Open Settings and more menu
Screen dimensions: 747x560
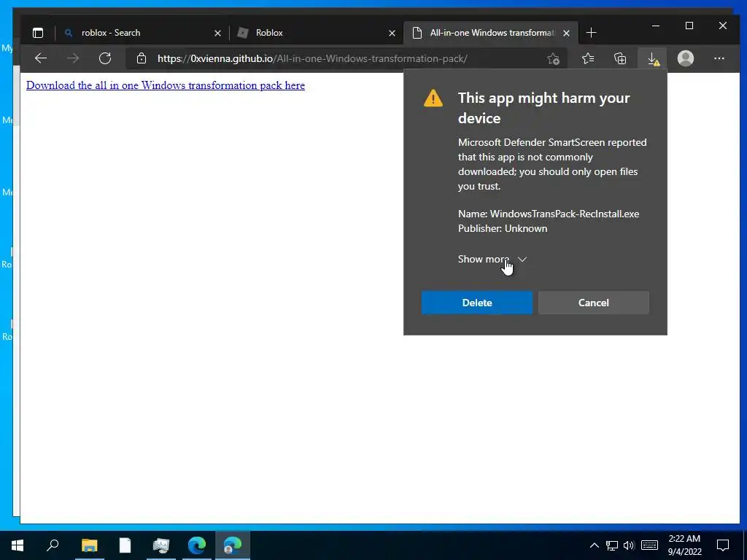(719, 58)
